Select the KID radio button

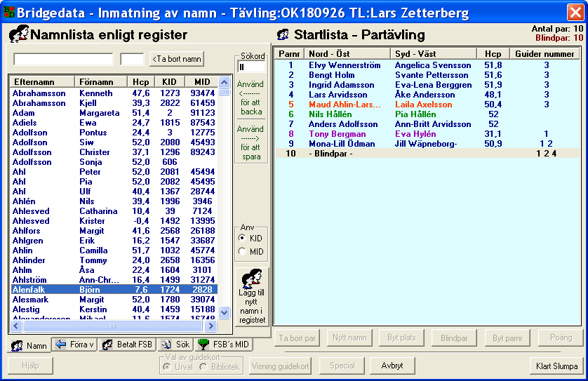tap(243, 239)
